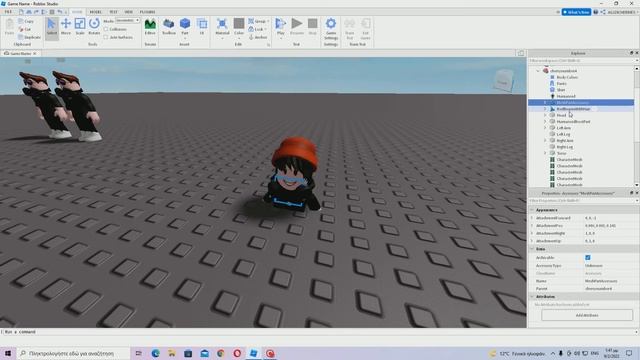
Task: Expand the Right Arm tree item
Action: pyautogui.click(x=545, y=140)
